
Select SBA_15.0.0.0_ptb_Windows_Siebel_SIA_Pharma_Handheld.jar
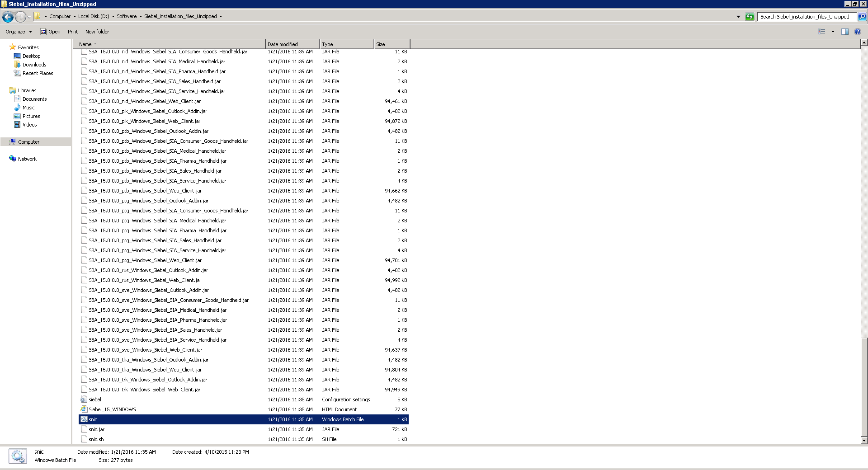pos(157,161)
